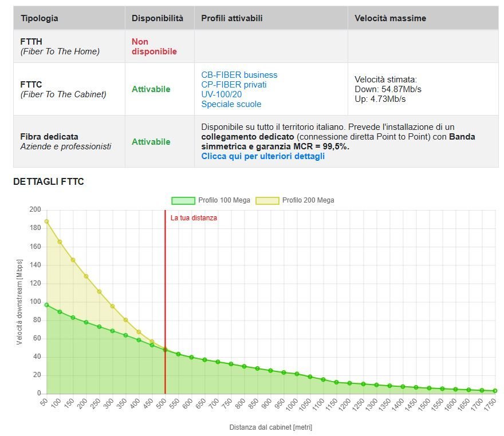Click the last data point at 1750 metres
The height and width of the screenshot is (436, 504).
pos(495,391)
